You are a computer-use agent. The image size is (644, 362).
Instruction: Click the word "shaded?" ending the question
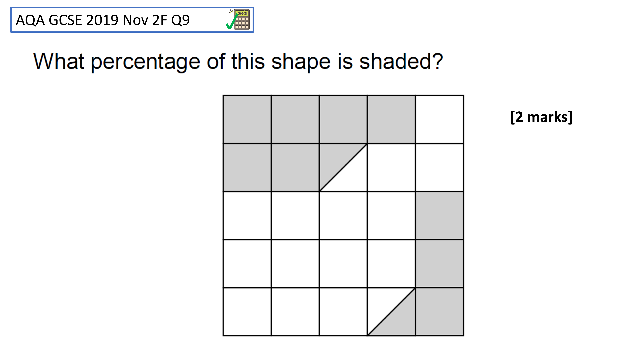401,61
